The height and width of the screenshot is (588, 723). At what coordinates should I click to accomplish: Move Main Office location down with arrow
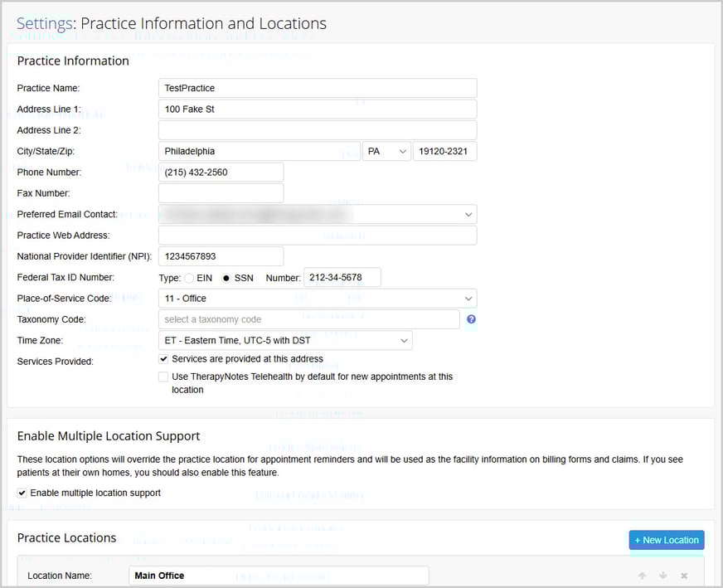(662, 576)
